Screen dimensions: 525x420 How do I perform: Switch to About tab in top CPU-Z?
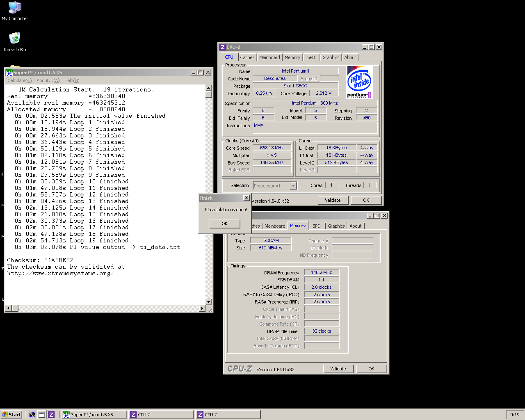[x=350, y=57]
